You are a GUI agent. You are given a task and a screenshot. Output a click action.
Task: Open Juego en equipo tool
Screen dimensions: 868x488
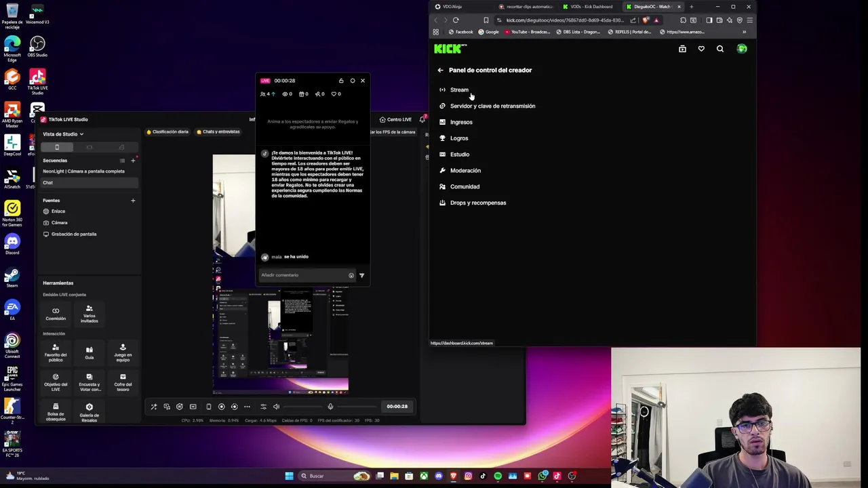click(x=123, y=352)
